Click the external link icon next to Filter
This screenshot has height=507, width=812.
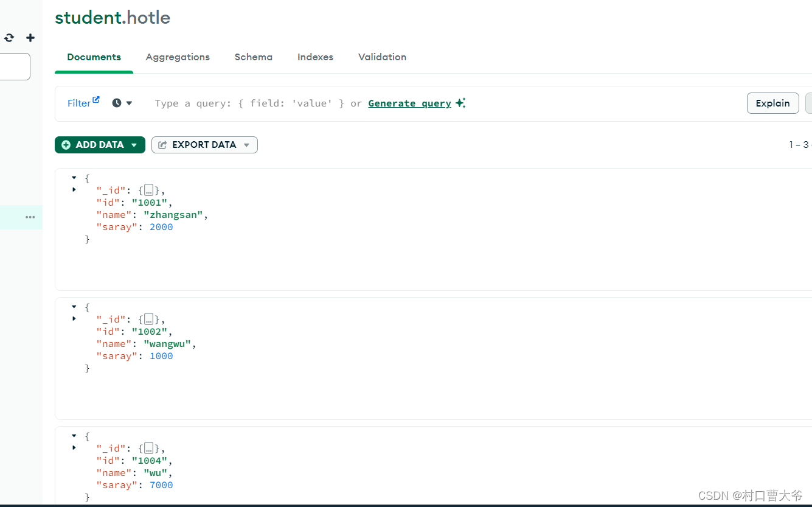pos(96,100)
